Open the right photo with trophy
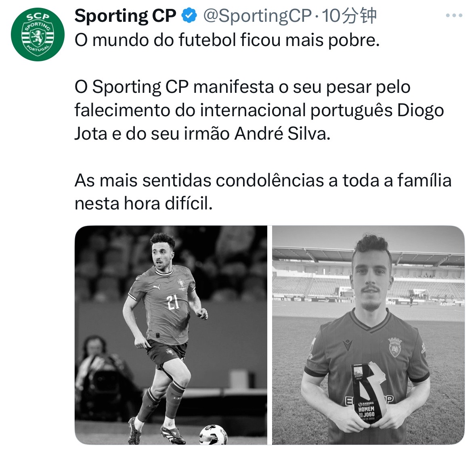 [x=368, y=335]
